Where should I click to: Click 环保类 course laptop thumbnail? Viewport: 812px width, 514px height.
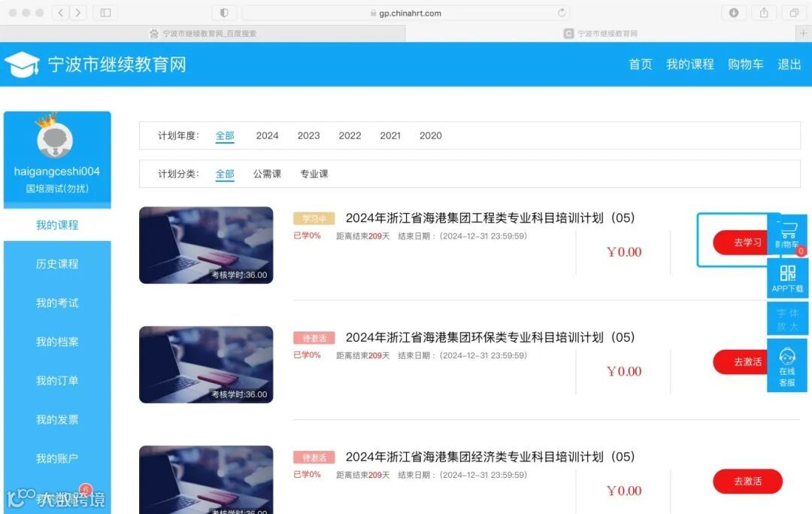[x=206, y=364]
